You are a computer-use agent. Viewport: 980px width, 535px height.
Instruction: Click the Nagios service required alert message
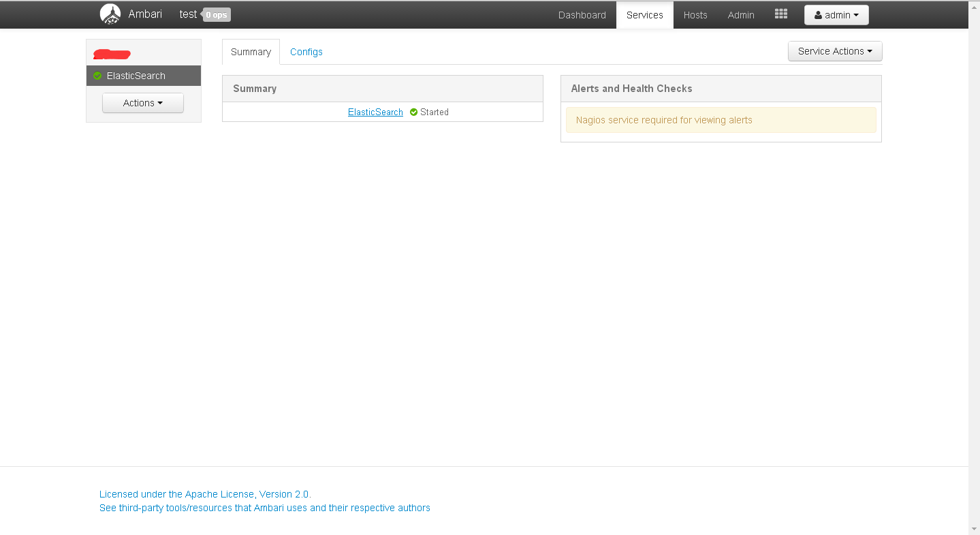(x=721, y=120)
